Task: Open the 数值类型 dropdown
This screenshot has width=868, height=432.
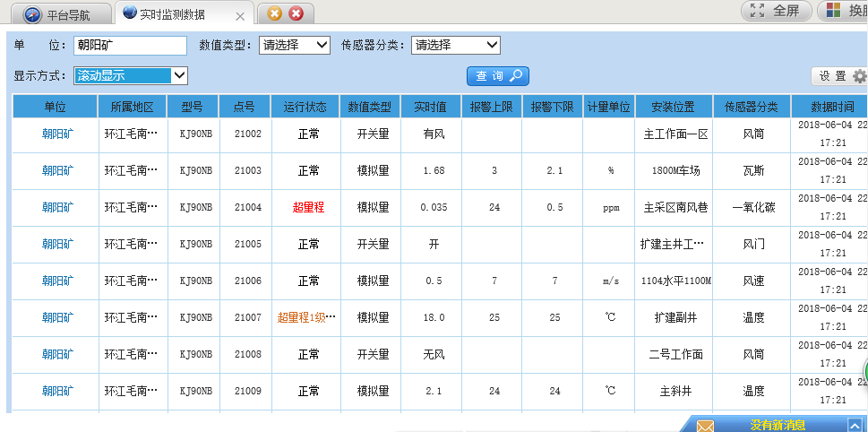Action: point(295,46)
